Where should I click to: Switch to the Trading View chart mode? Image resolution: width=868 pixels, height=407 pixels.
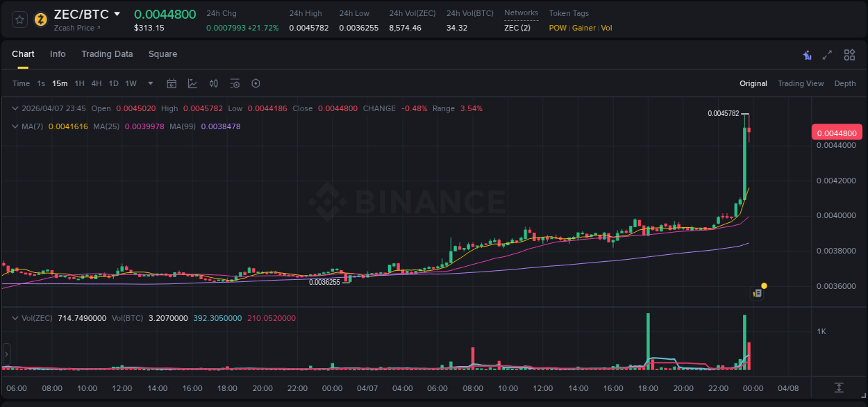click(x=801, y=83)
